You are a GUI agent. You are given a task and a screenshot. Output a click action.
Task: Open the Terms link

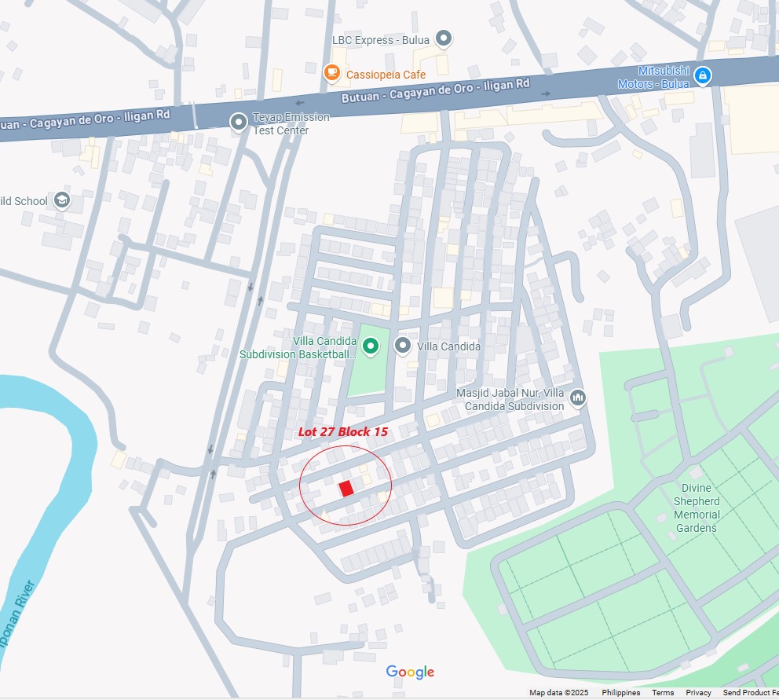pos(663,693)
